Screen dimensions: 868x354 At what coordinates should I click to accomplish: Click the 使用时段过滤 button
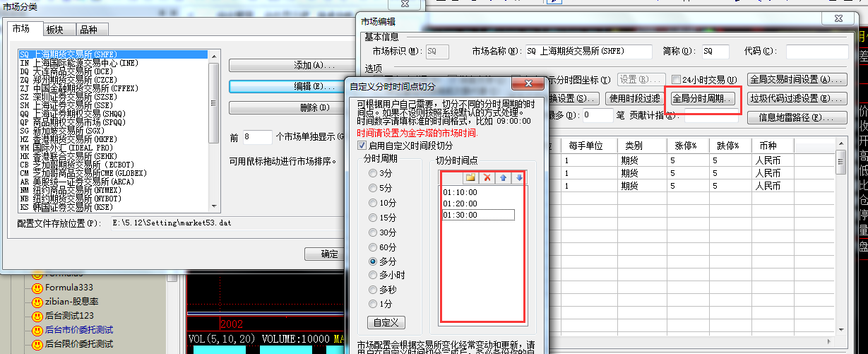pos(634,98)
